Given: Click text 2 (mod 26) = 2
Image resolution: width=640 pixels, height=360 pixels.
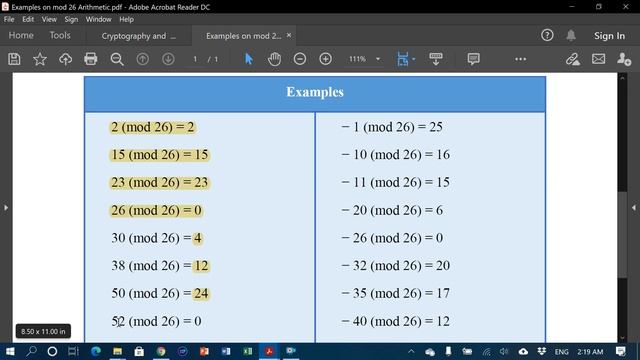Looking at the screenshot, I should tap(153, 127).
